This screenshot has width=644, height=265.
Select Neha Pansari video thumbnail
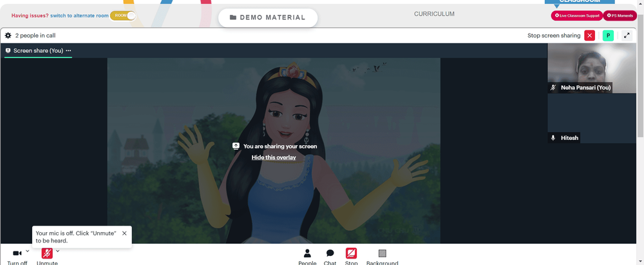point(592,68)
